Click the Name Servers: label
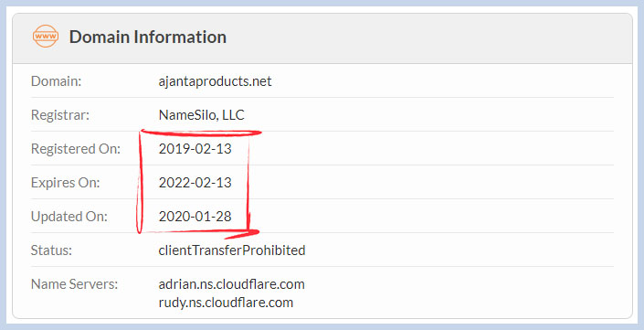This screenshot has width=644, height=330. [x=74, y=284]
